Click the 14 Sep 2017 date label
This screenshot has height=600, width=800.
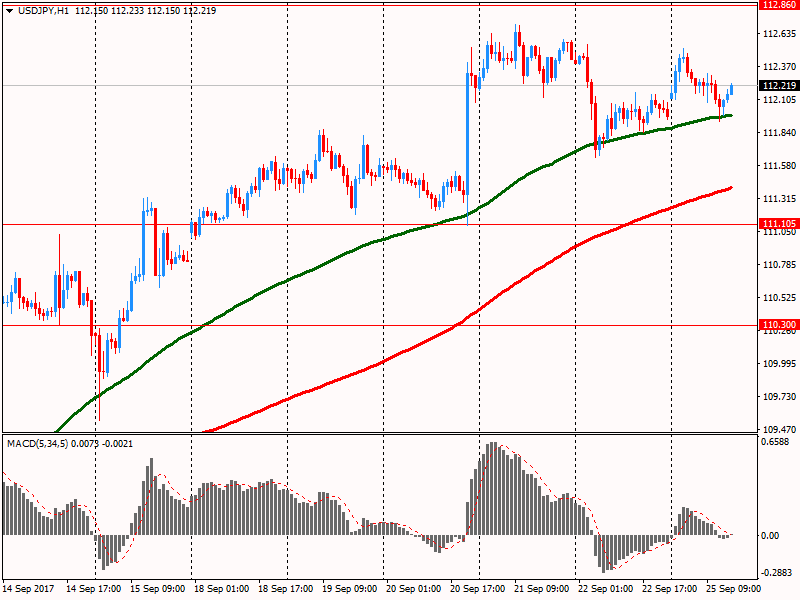coord(28,589)
